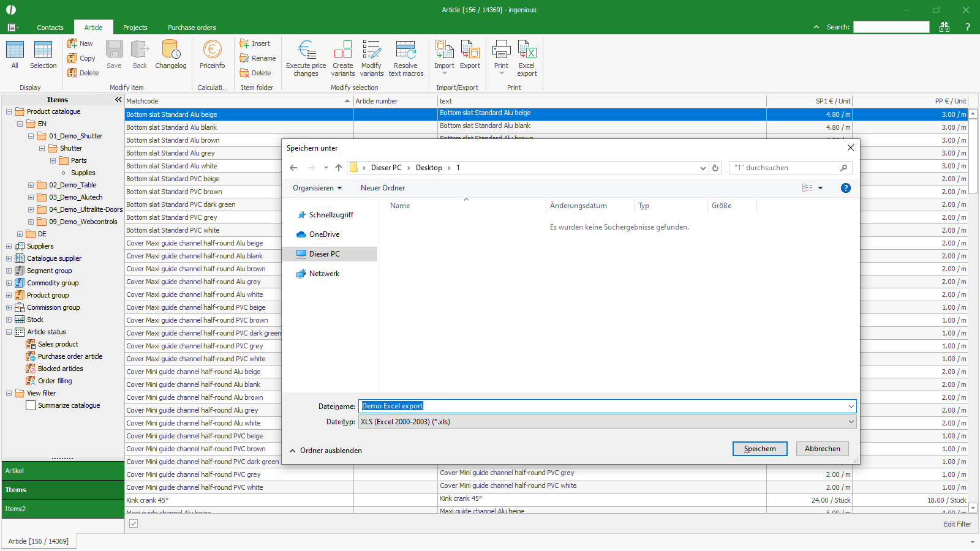Click the help icon in save dialog
Image resolution: width=980 pixels, height=551 pixels.
(x=845, y=188)
